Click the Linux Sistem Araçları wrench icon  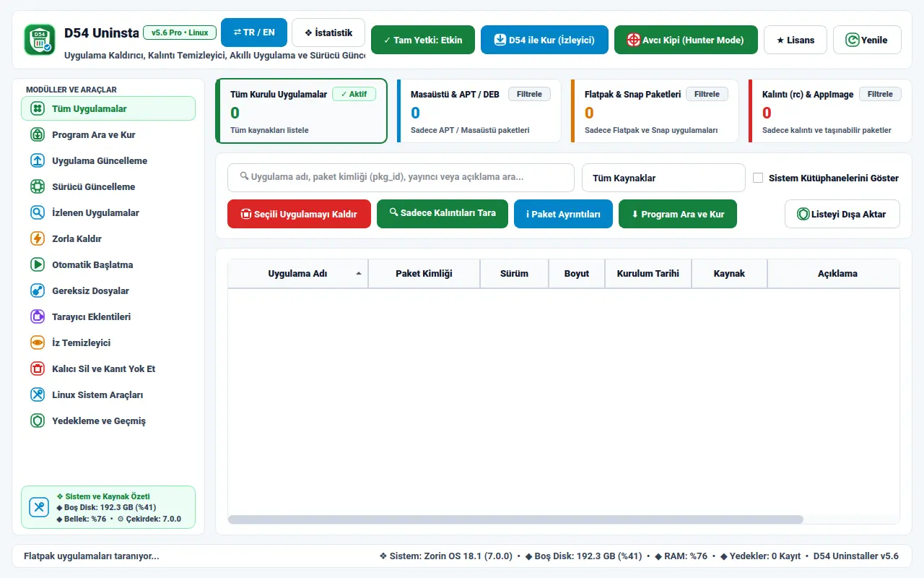pos(38,394)
